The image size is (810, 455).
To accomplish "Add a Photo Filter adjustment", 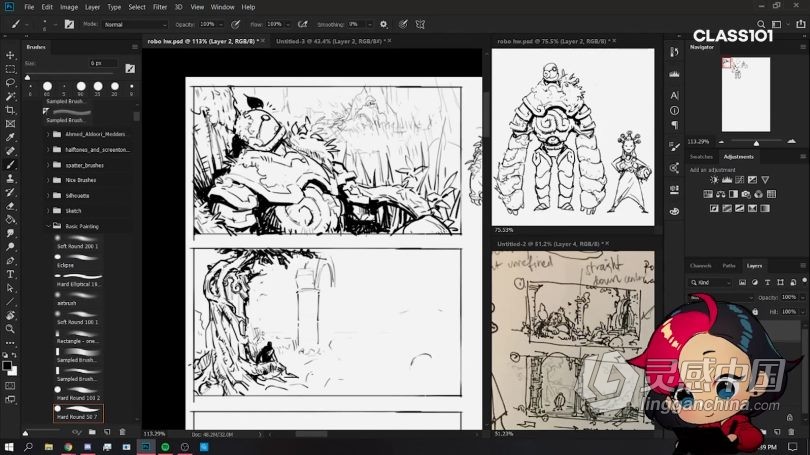I will [x=746, y=194].
